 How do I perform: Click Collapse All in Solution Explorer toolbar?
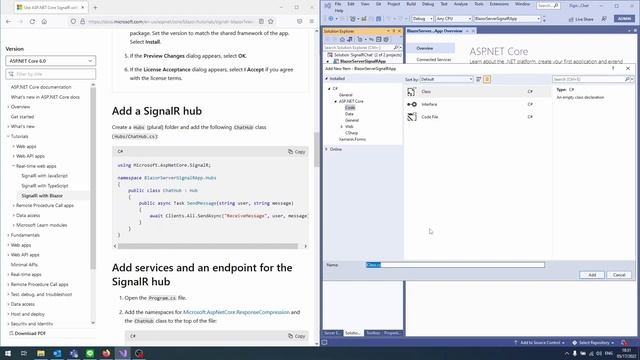point(378,40)
